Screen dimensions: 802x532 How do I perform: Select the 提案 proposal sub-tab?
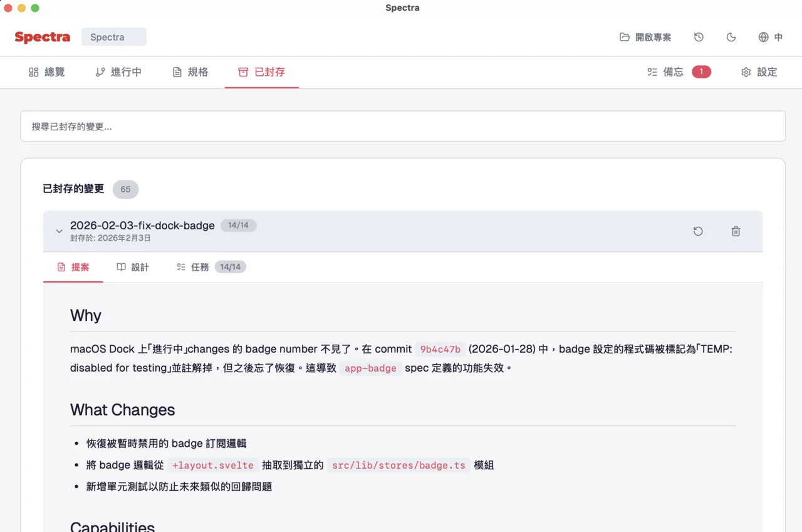(x=73, y=267)
